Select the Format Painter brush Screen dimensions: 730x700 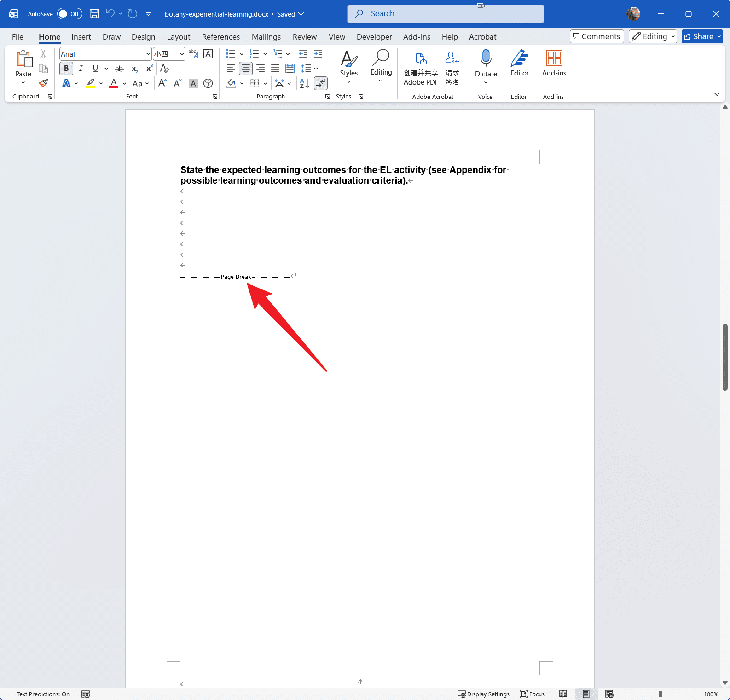pyautogui.click(x=43, y=83)
